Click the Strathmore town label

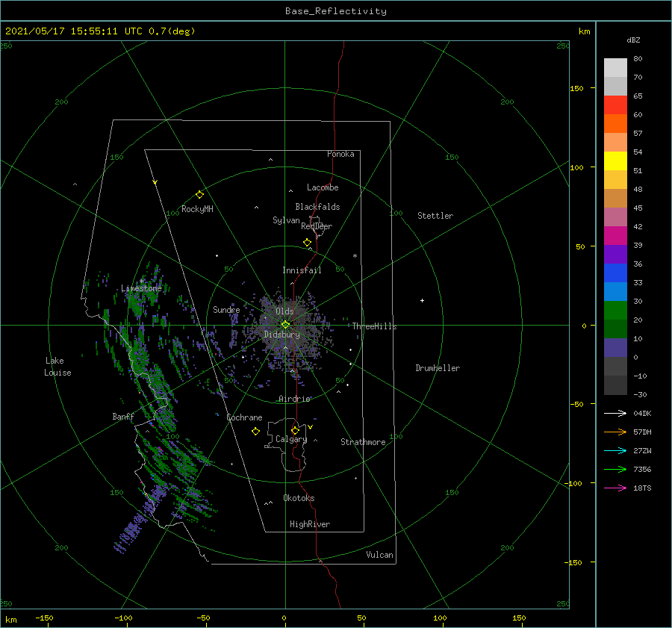tap(363, 442)
